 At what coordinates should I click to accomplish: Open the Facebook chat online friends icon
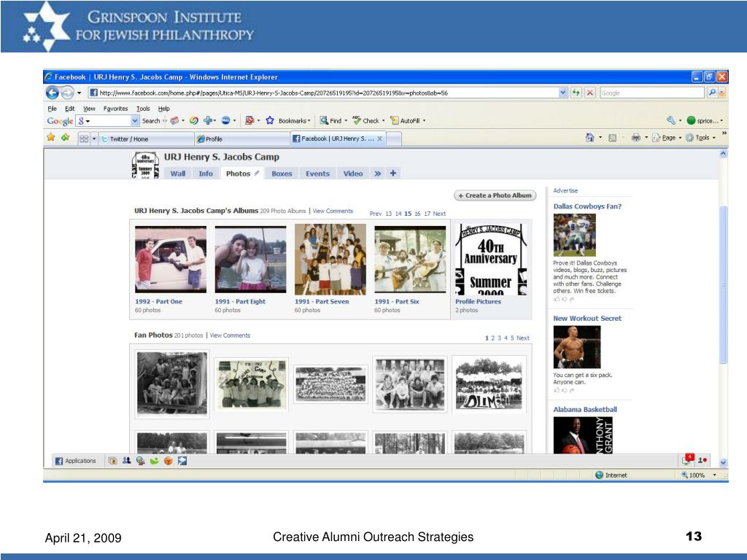pyautogui.click(x=703, y=461)
